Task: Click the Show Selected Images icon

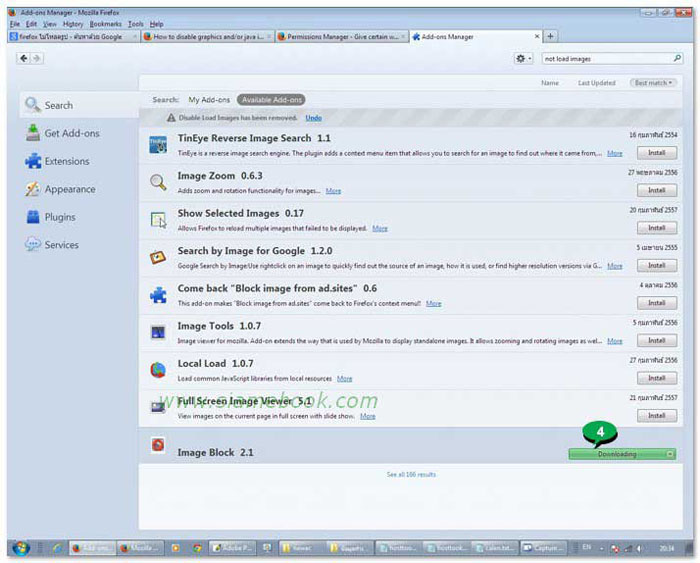Action: click(158, 220)
